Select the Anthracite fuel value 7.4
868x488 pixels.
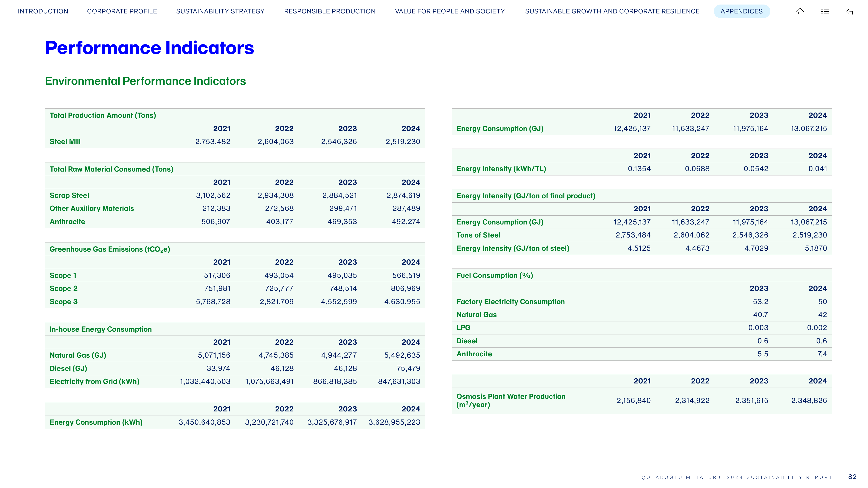(822, 354)
